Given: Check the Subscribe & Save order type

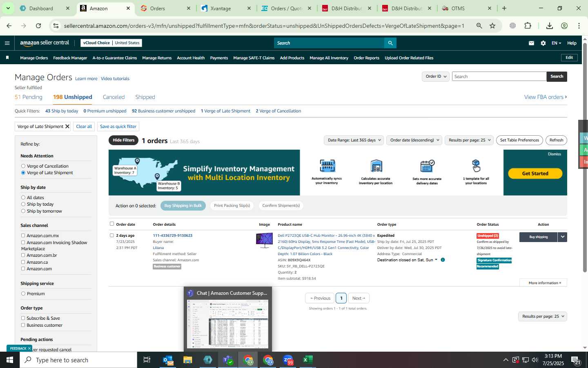Looking at the screenshot, I should [23, 318].
